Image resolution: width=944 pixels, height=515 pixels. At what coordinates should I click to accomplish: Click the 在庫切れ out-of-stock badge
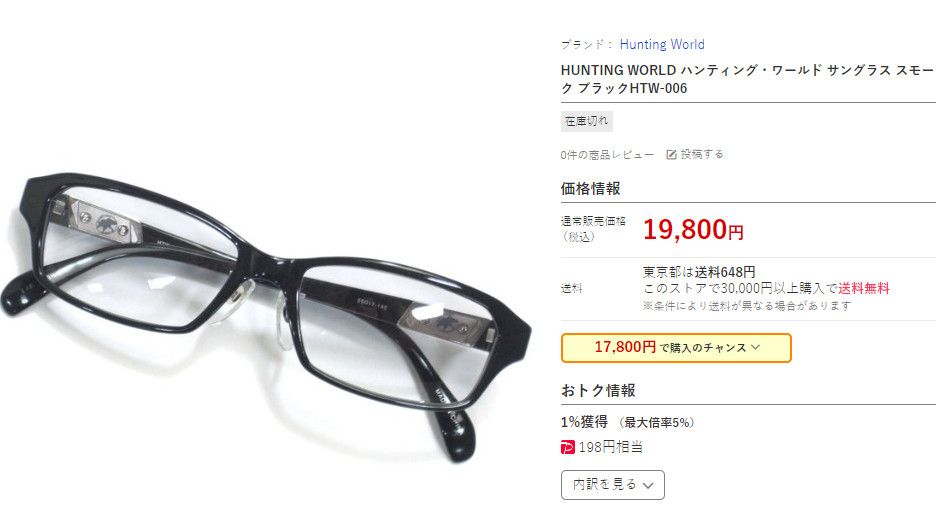pos(586,121)
